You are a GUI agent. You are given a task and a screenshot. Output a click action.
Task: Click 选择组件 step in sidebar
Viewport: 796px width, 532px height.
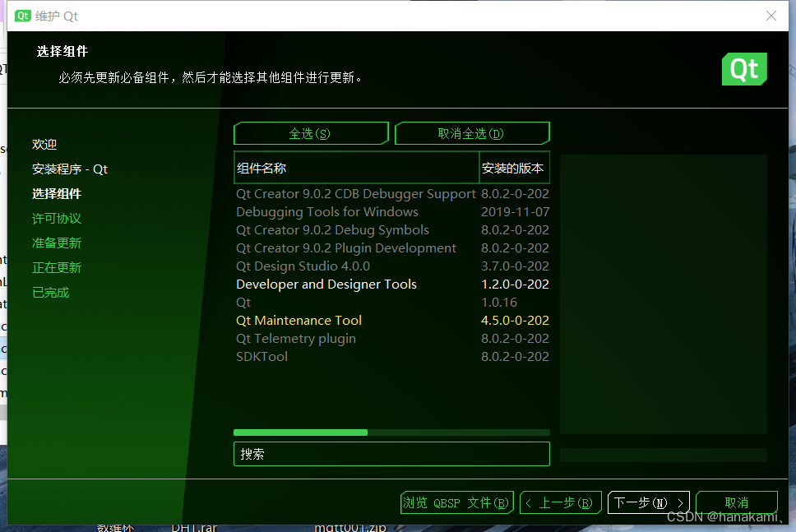click(x=57, y=194)
